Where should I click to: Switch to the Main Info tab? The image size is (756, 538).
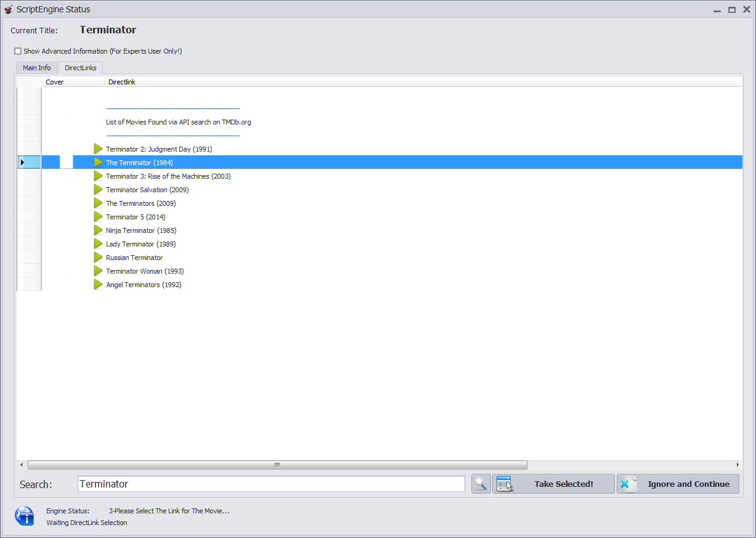(37, 68)
